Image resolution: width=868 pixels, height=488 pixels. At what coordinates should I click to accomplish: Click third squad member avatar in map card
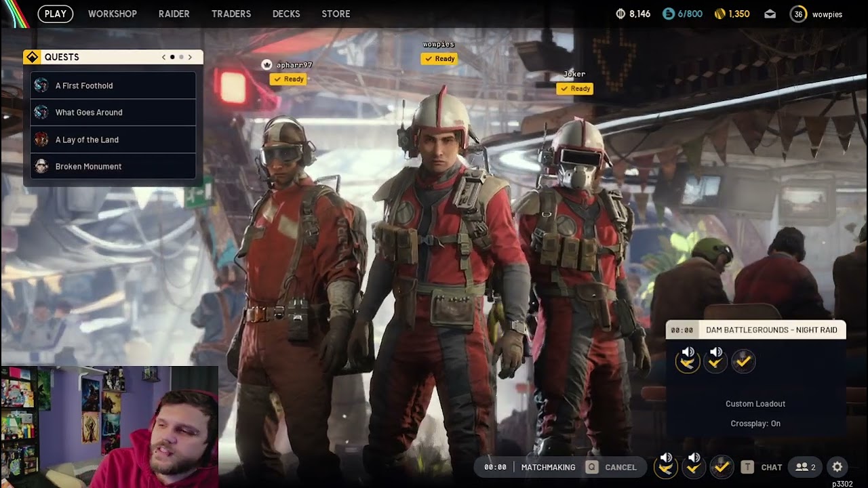743,362
